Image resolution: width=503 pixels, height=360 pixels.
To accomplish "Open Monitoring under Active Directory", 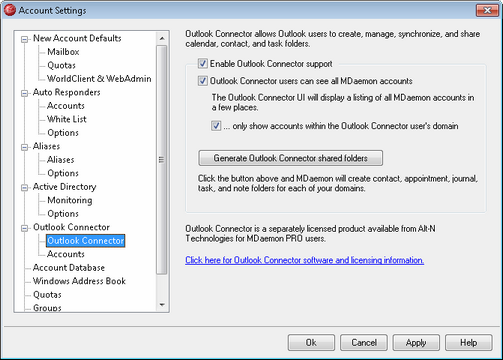I will [70, 200].
